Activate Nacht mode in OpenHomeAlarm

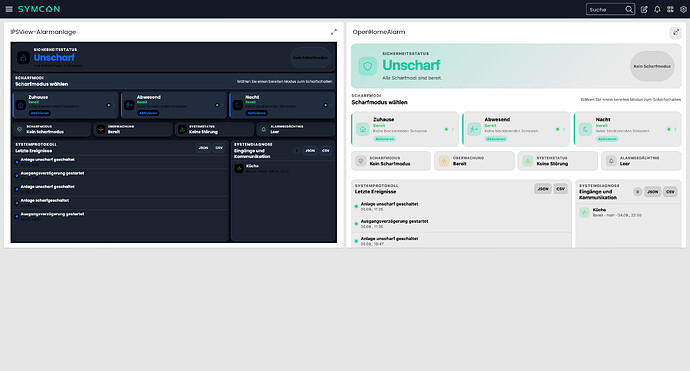pos(607,139)
